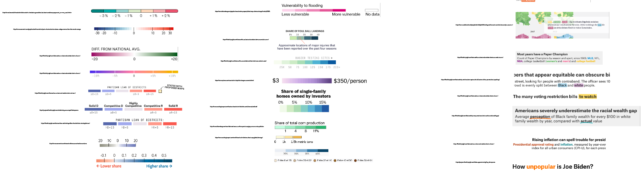644x177 pixels.
Task: Click the orange word 'unpopular' in headline
Action: tap(541, 167)
